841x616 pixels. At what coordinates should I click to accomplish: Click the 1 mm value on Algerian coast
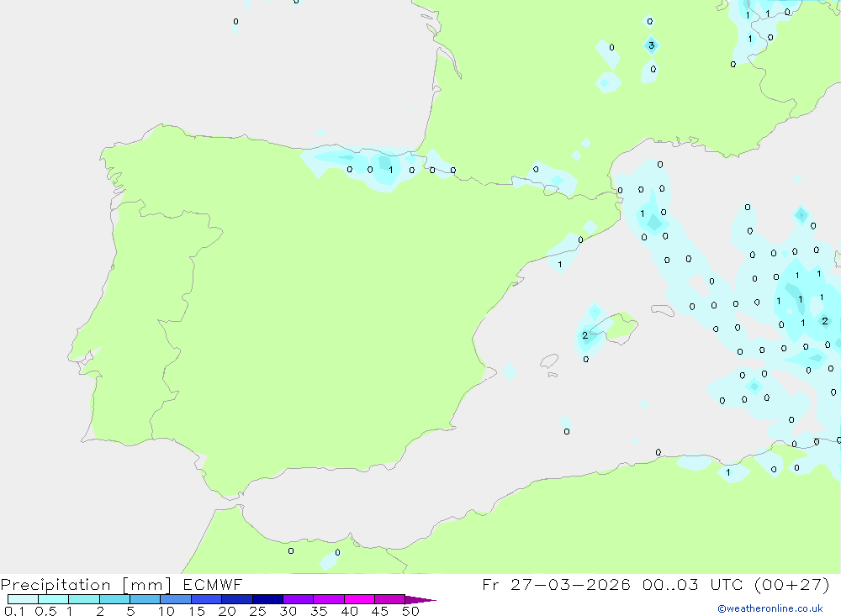point(728,473)
